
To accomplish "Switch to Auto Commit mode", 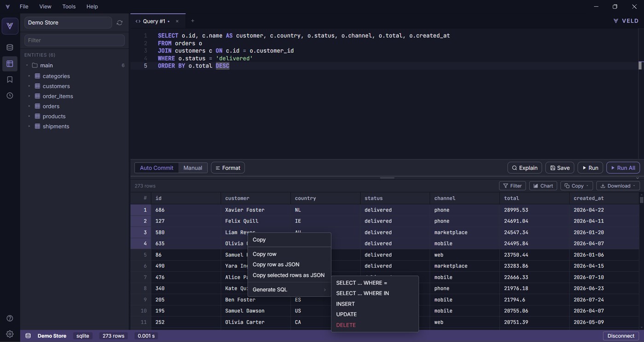I will [157, 168].
